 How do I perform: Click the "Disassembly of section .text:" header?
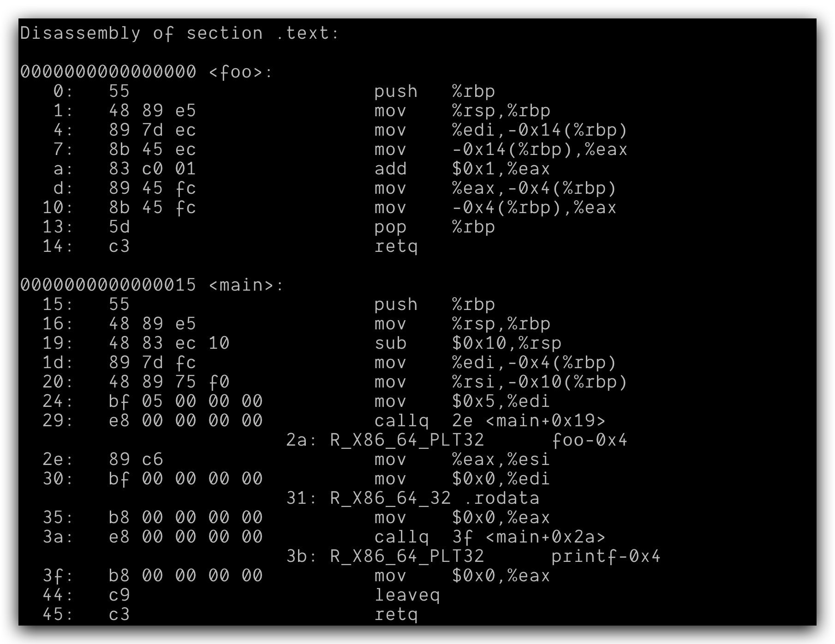[179, 33]
